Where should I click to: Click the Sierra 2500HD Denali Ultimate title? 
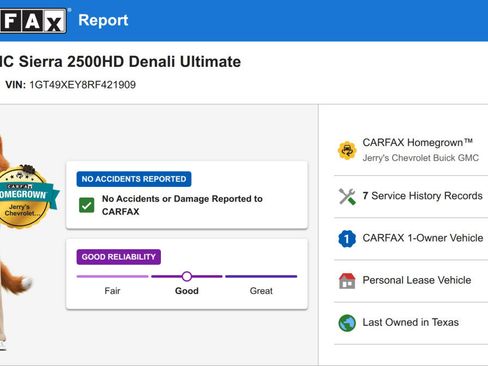120,62
